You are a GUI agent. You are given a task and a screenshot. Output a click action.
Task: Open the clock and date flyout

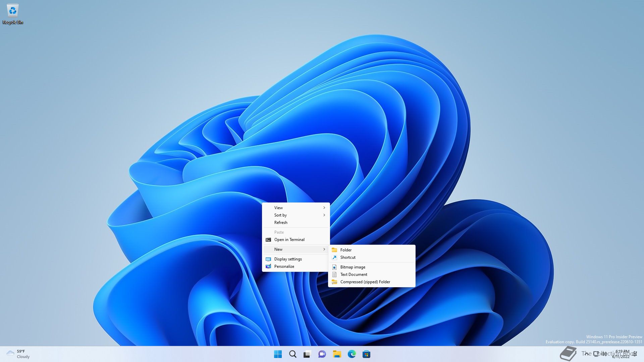tap(621, 354)
